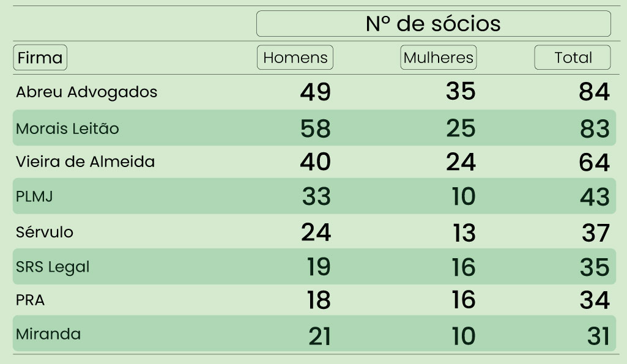Image resolution: width=627 pixels, height=364 pixels.
Task: Click the Total column header
Action: click(x=573, y=58)
